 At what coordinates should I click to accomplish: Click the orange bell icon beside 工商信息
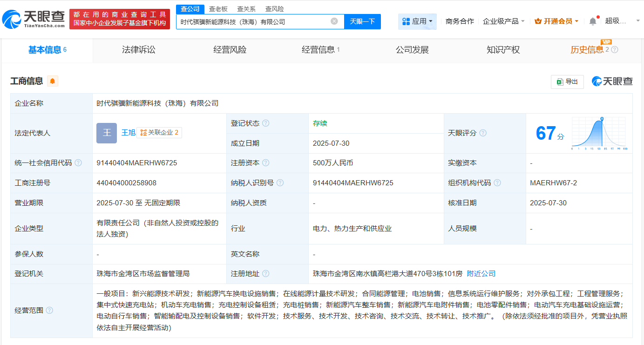pyautogui.click(x=52, y=81)
